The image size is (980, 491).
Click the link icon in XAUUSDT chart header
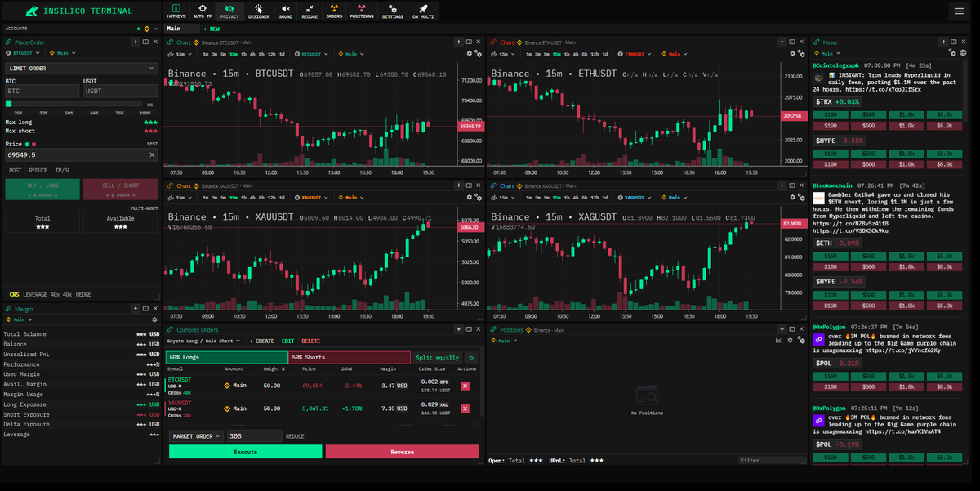coord(170,185)
